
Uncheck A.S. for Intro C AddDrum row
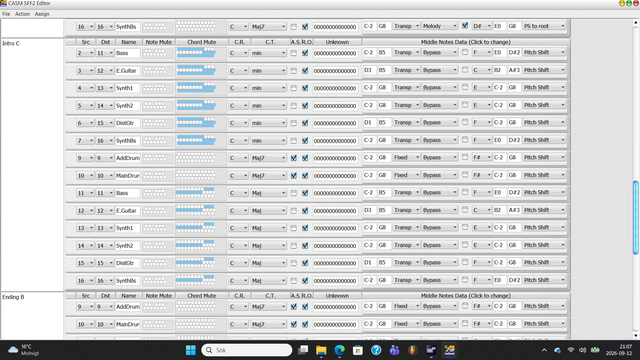coord(294,158)
